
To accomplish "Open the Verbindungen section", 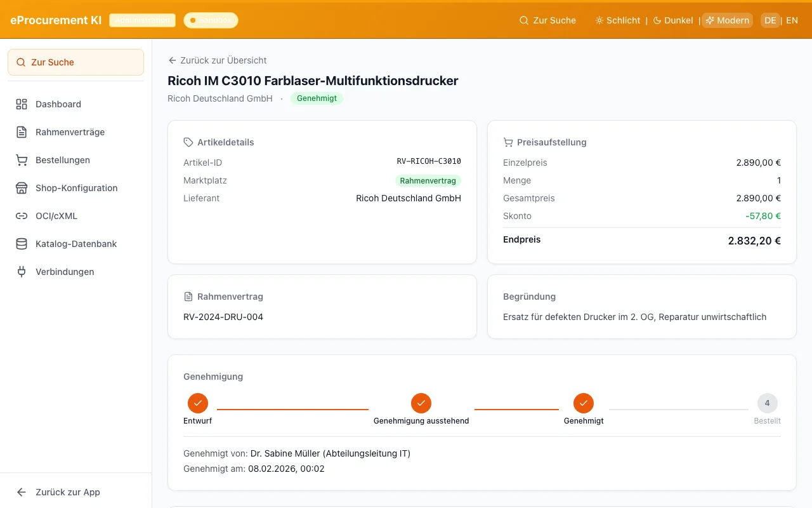I will [65, 272].
